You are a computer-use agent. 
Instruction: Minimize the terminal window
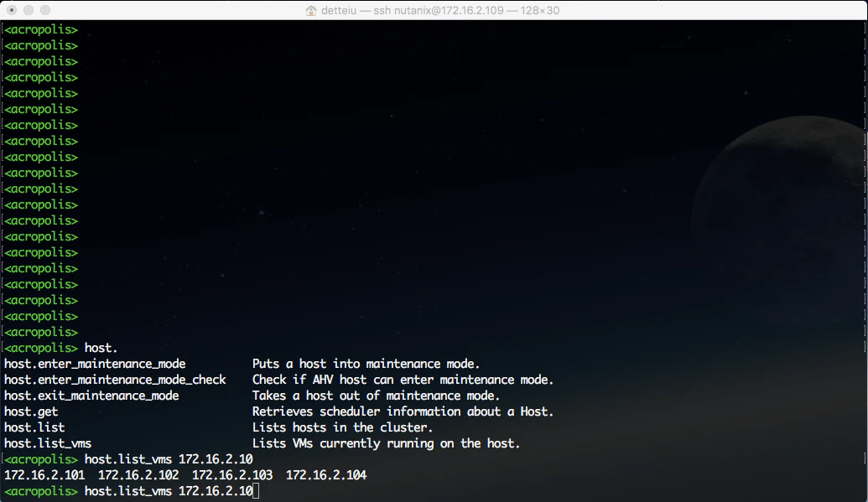[x=29, y=10]
